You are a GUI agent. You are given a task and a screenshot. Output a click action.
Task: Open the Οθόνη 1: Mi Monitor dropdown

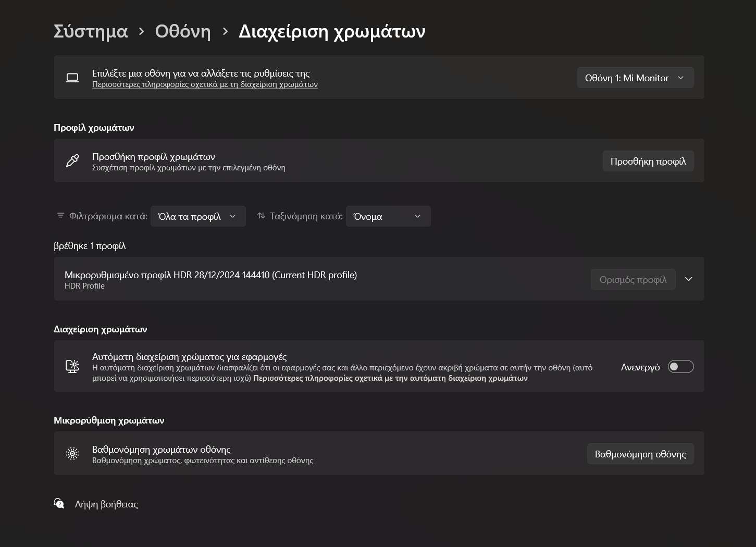coord(635,78)
